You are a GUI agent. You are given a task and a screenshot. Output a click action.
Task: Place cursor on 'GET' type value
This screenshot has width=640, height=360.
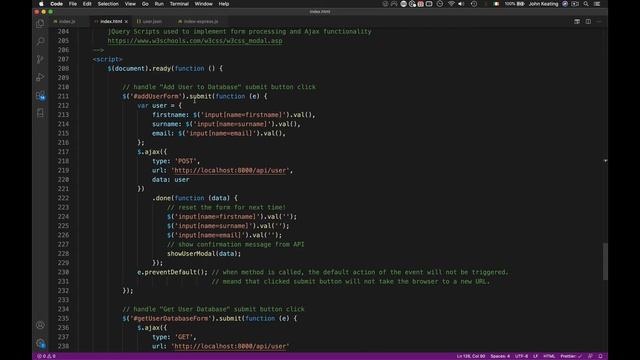tap(184, 337)
